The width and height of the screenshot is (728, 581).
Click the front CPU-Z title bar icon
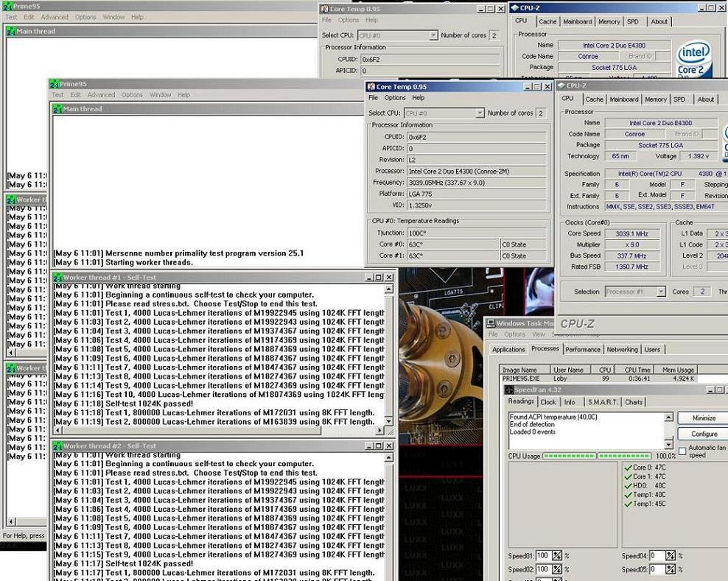coord(561,85)
